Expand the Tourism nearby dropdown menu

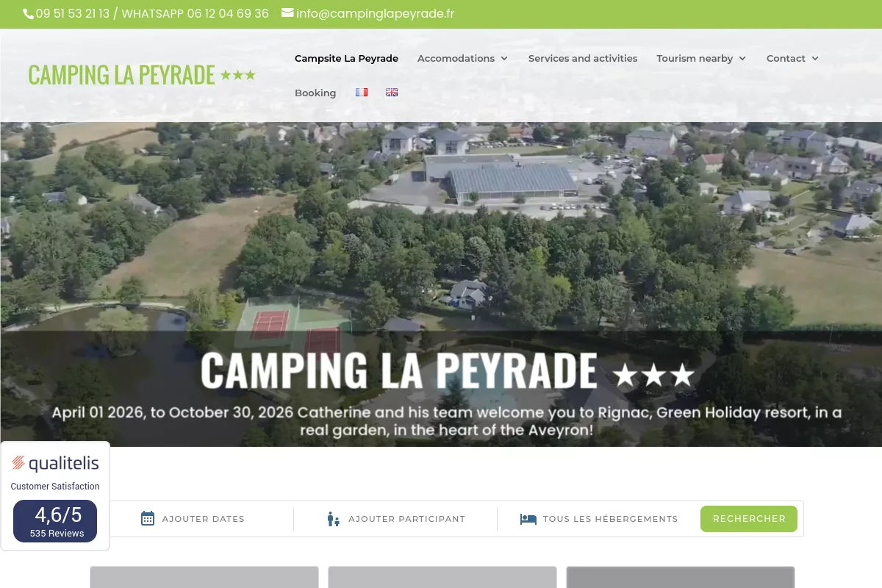[700, 58]
